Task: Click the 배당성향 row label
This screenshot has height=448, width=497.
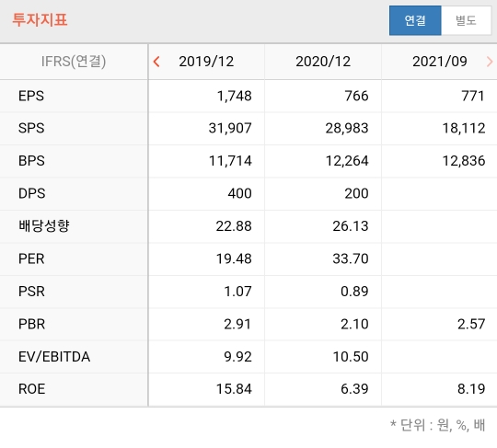Action: point(44,226)
